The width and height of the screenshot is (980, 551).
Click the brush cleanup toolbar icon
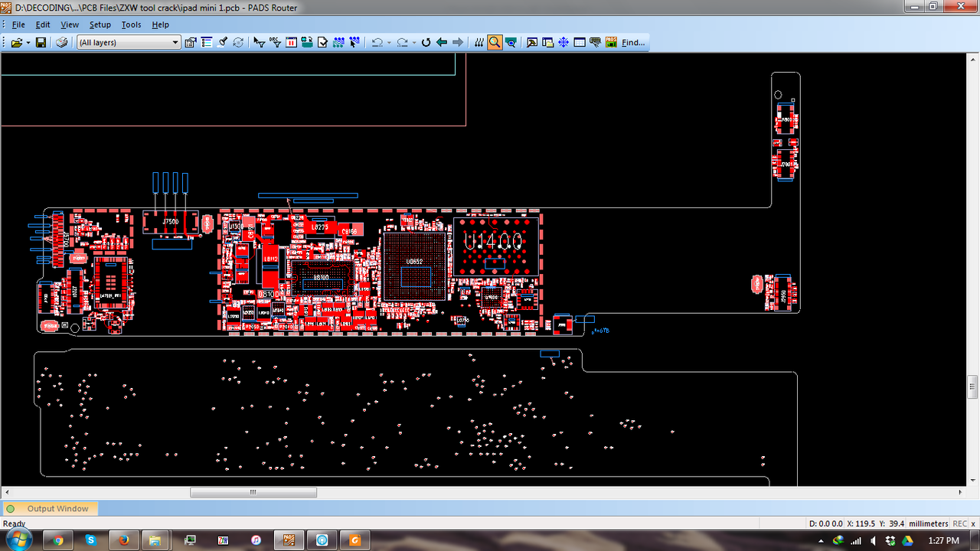tap(223, 42)
